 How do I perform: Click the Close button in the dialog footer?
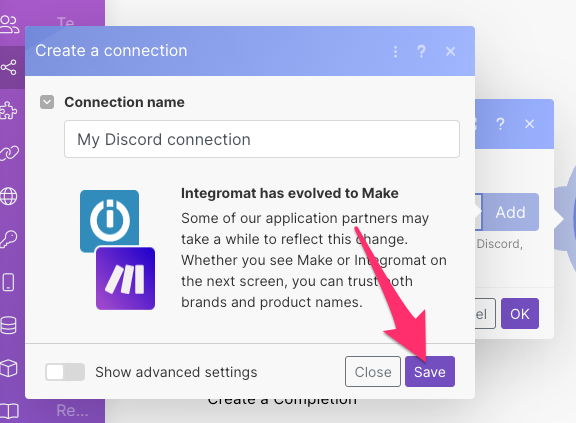[x=372, y=371]
